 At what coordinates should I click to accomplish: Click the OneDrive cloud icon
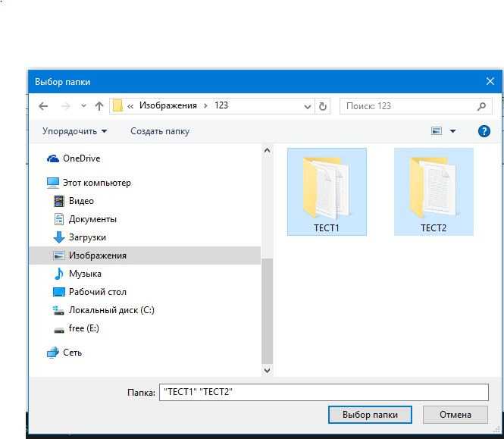pyautogui.click(x=53, y=158)
